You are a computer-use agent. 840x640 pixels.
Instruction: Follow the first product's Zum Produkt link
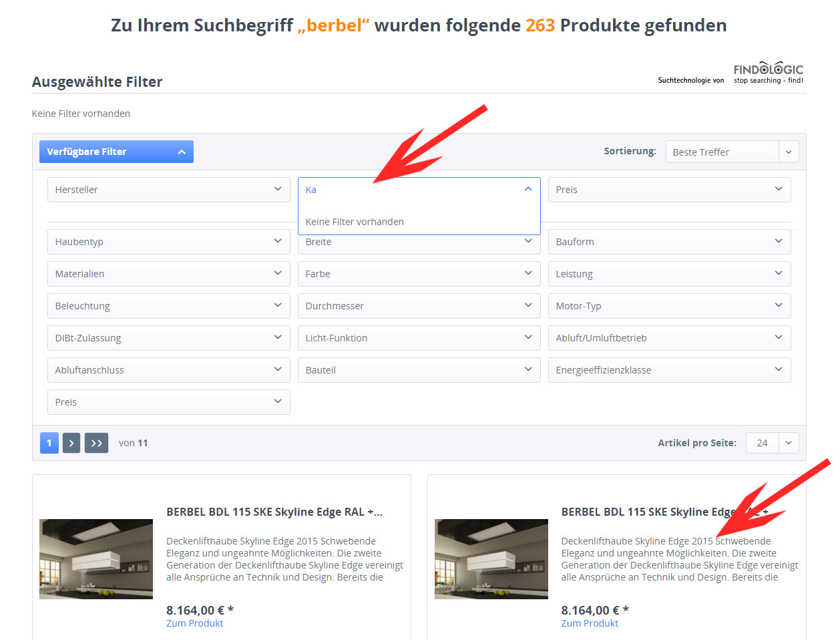(194, 623)
